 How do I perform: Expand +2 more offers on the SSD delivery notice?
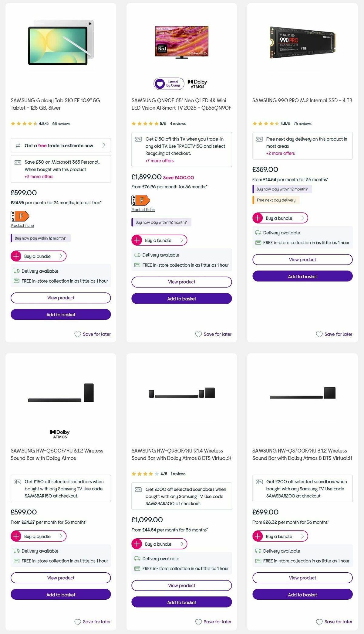(280, 153)
